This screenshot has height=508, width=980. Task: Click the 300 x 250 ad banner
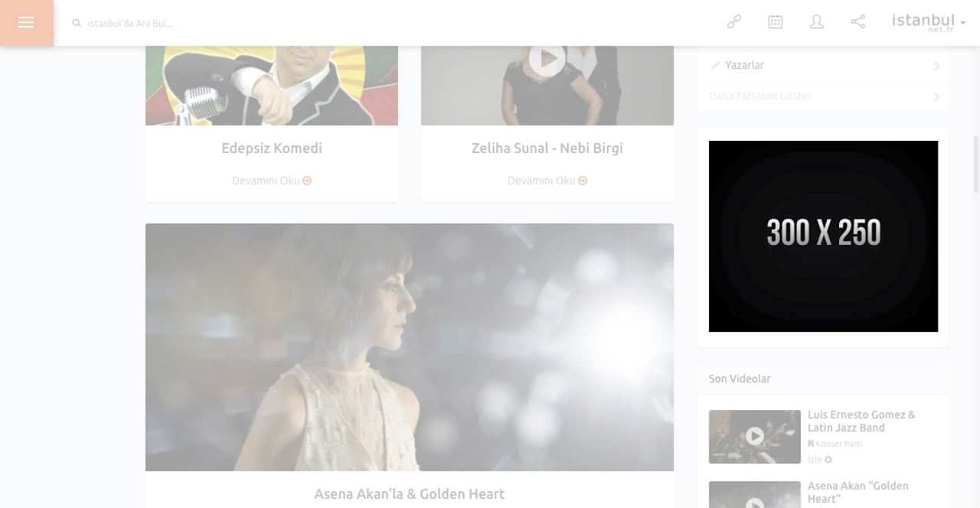[823, 236]
